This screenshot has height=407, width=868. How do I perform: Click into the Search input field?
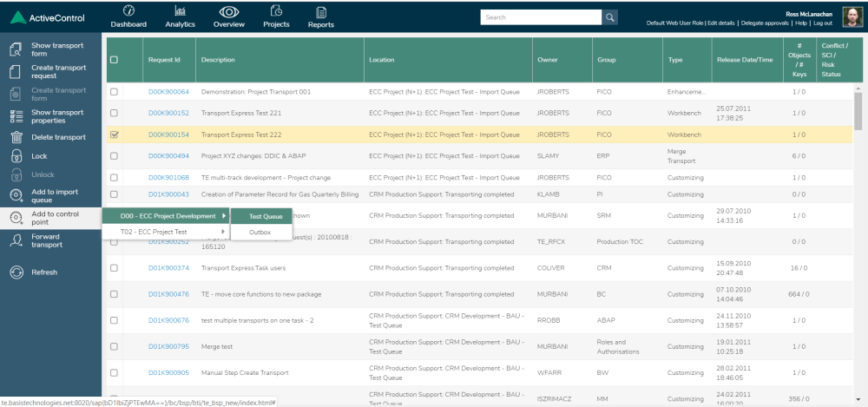(x=541, y=17)
